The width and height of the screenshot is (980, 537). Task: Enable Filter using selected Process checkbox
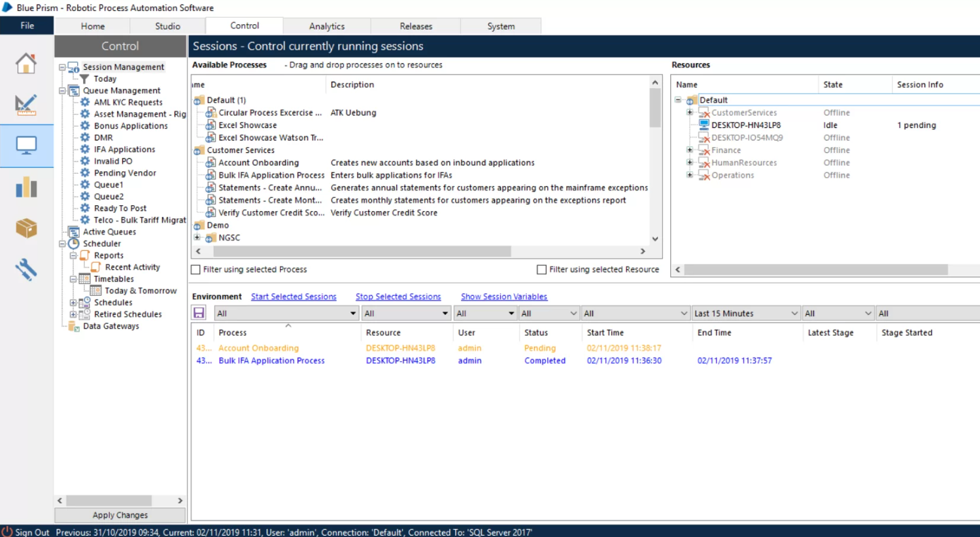coord(195,269)
